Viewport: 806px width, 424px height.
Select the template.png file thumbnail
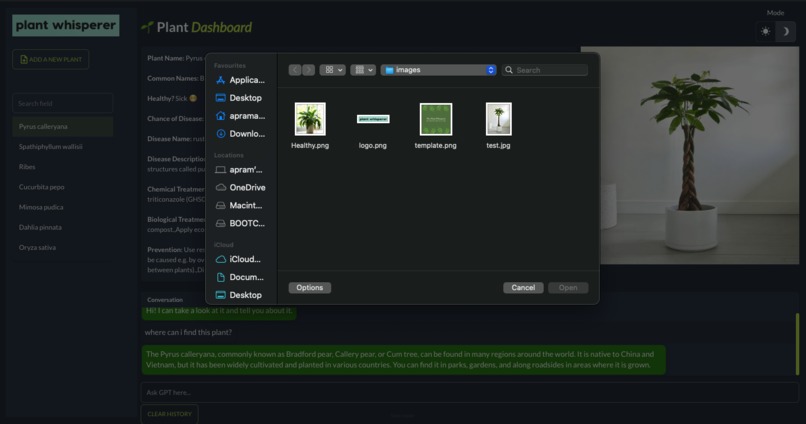coord(436,119)
